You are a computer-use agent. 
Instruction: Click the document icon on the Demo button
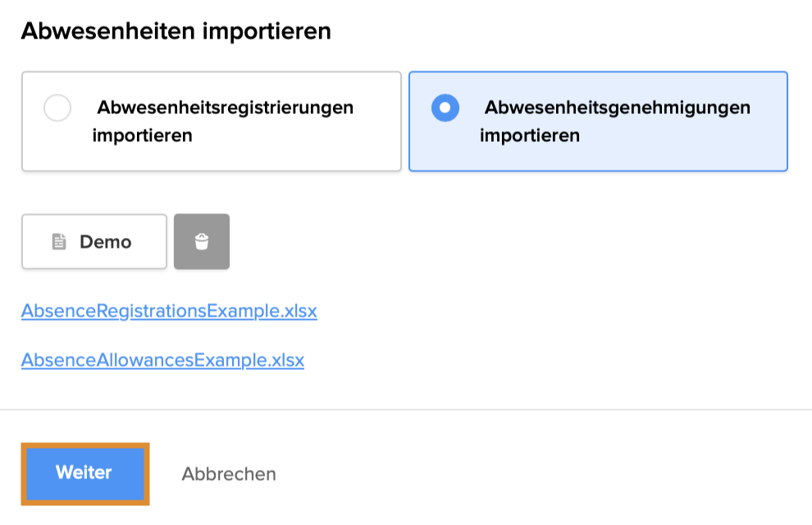(x=58, y=242)
